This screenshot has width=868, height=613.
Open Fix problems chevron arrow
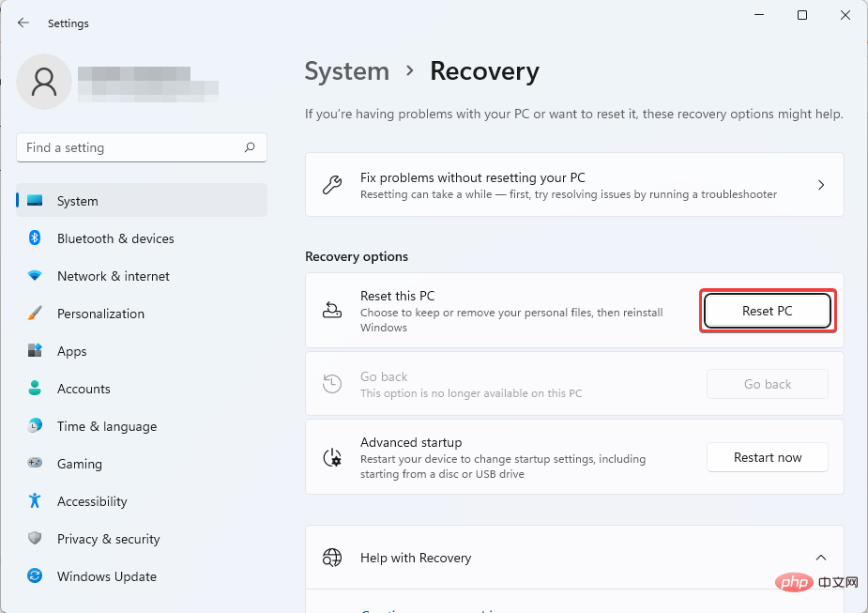pos(821,185)
